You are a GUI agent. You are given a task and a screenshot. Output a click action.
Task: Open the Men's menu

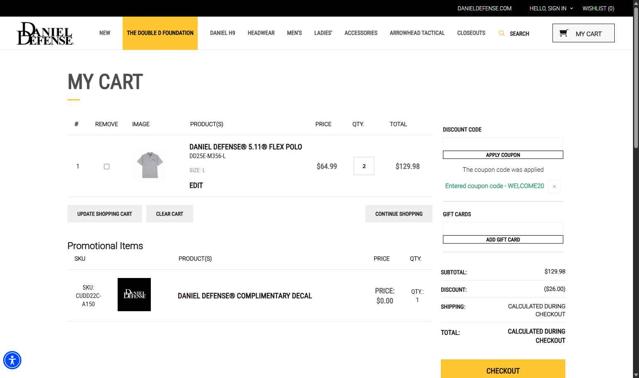click(x=294, y=33)
